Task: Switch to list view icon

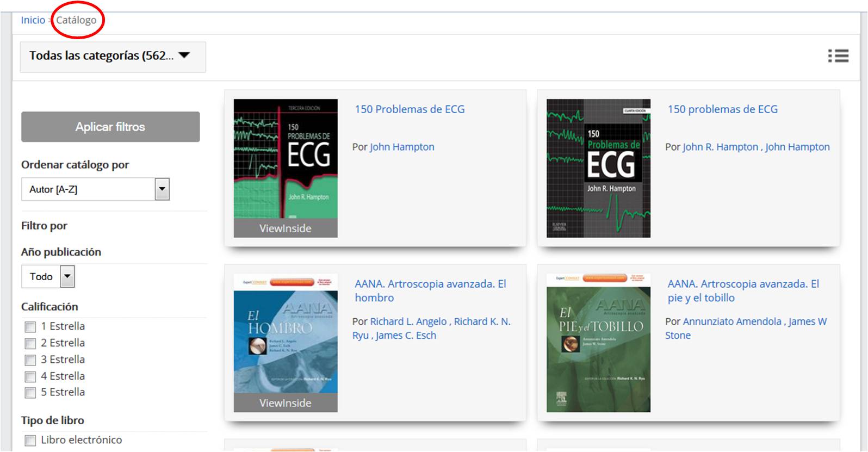Action: 838,56
